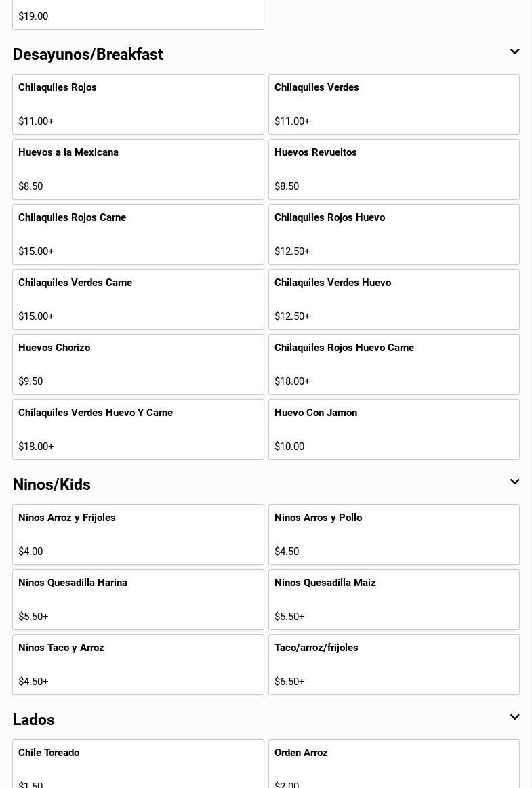Open Huevos a la Mexicana item
This screenshot has height=788, width=532.
[x=138, y=169]
